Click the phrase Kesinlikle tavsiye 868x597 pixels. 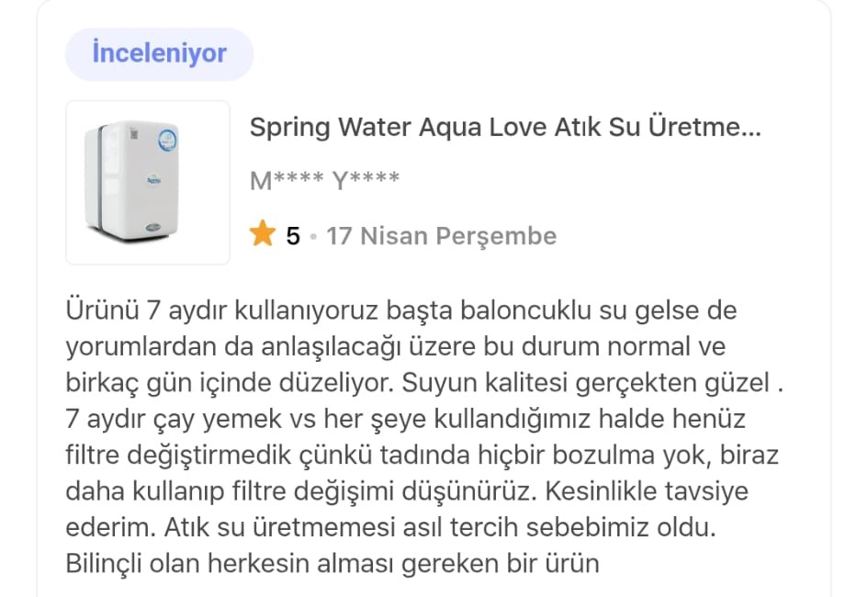click(647, 491)
